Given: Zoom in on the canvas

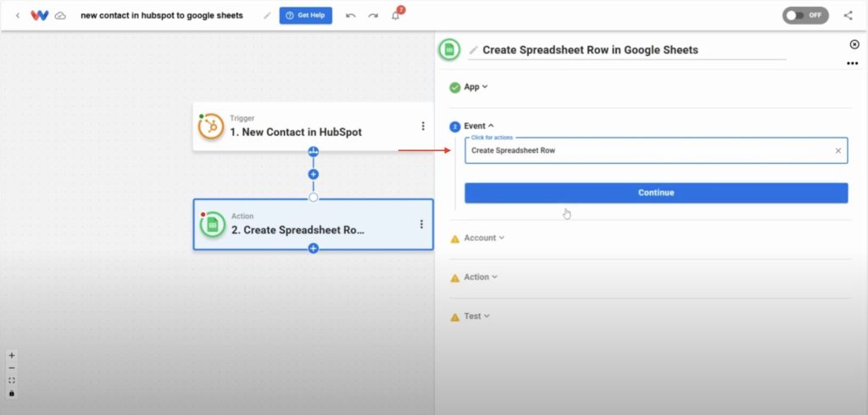Looking at the screenshot, I should click(12, 356).
